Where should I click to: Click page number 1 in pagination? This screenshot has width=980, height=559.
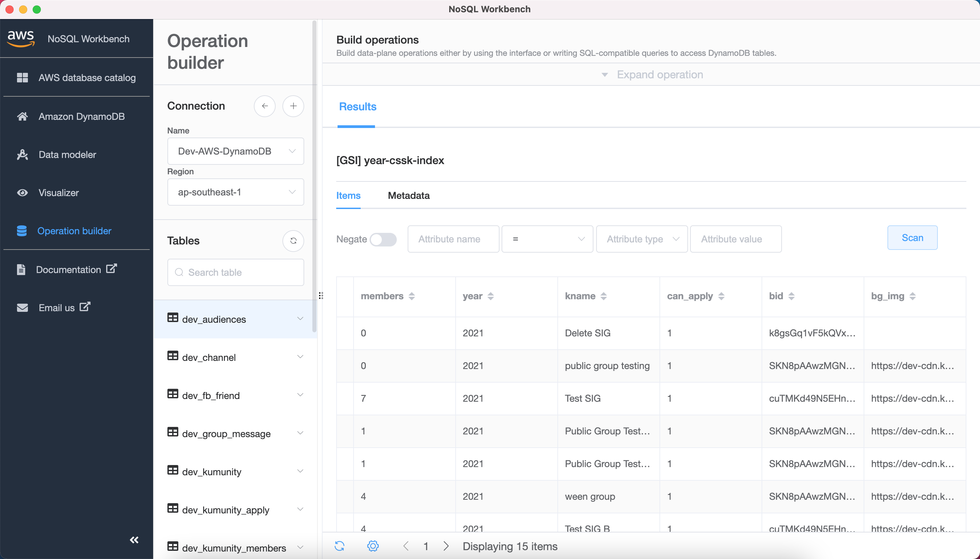426,546
